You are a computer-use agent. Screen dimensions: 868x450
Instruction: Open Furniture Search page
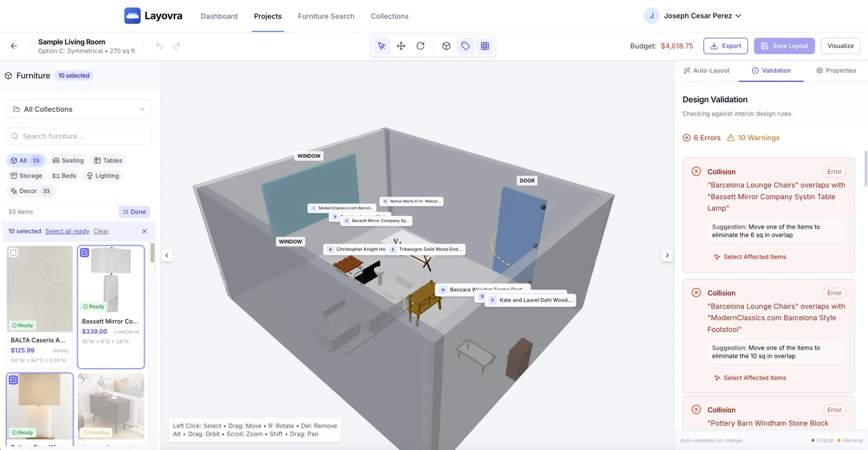point(326,16)
